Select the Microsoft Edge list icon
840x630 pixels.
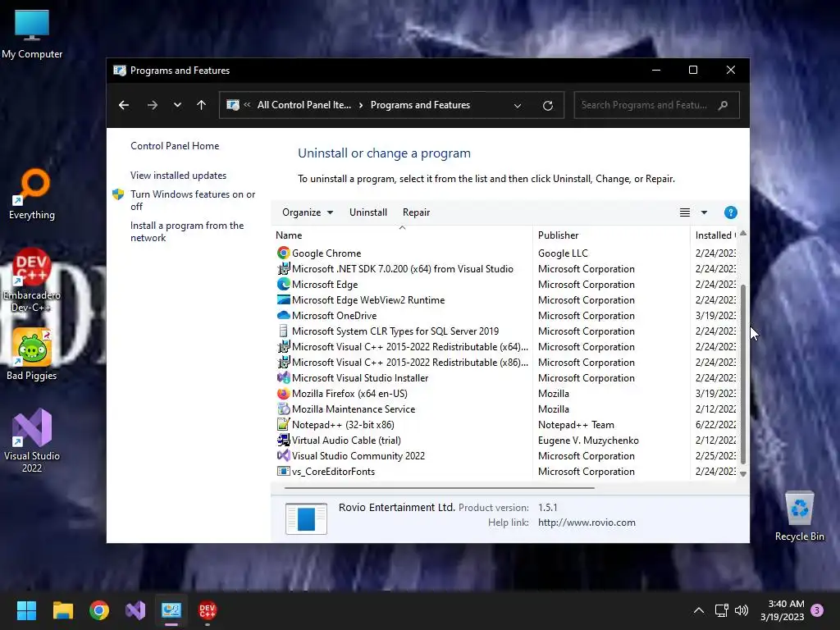click(x=283, y=284)
